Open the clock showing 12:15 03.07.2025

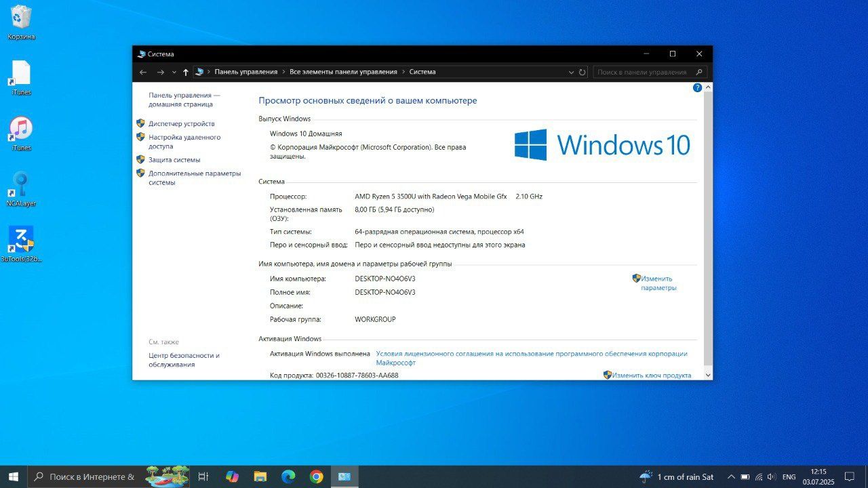(818, 477)
